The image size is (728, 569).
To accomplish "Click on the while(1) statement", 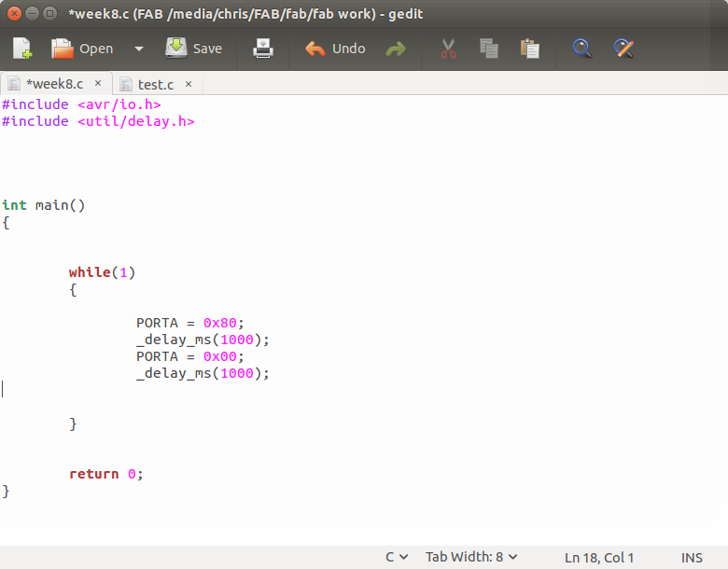I will (x=102, y=272).
